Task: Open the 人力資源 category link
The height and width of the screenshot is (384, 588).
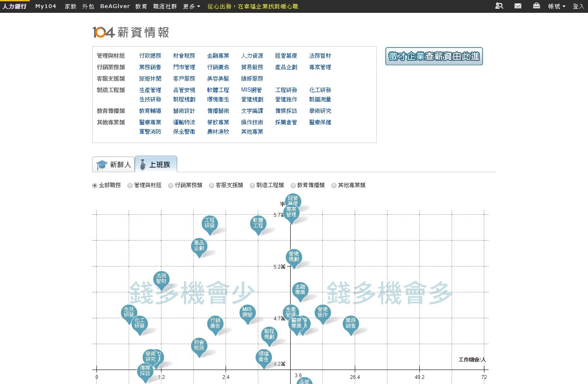Action: point(252,56)
